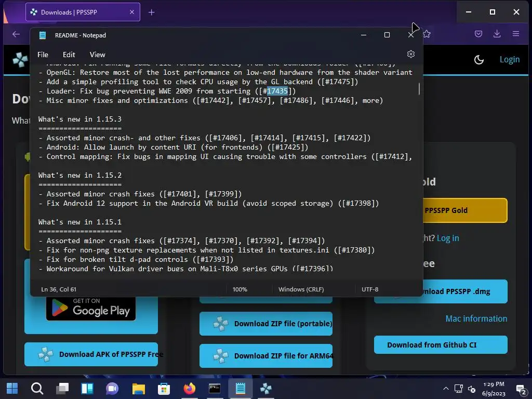Click the Log in link below PPSSPP Gold
Image resolution: width=532 pixels, height=399 pixels.
(x=448, y=238)
